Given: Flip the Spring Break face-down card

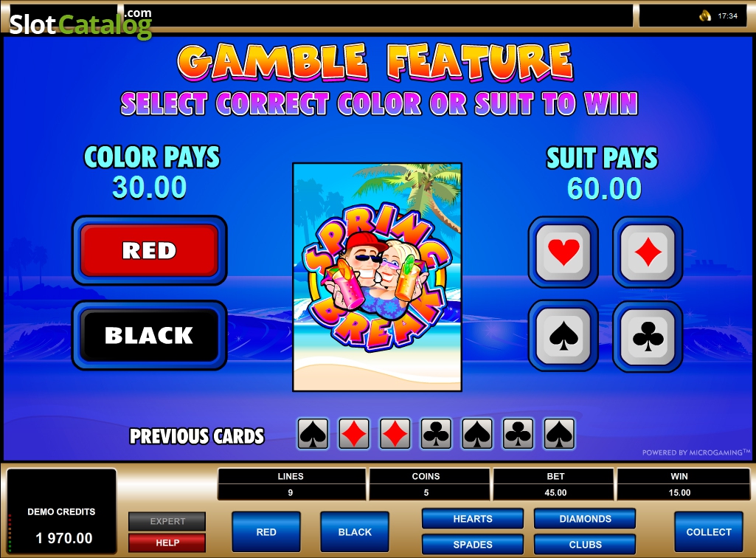Looking at the screenshot, I should pyautogui.click(x=377, y=277).
